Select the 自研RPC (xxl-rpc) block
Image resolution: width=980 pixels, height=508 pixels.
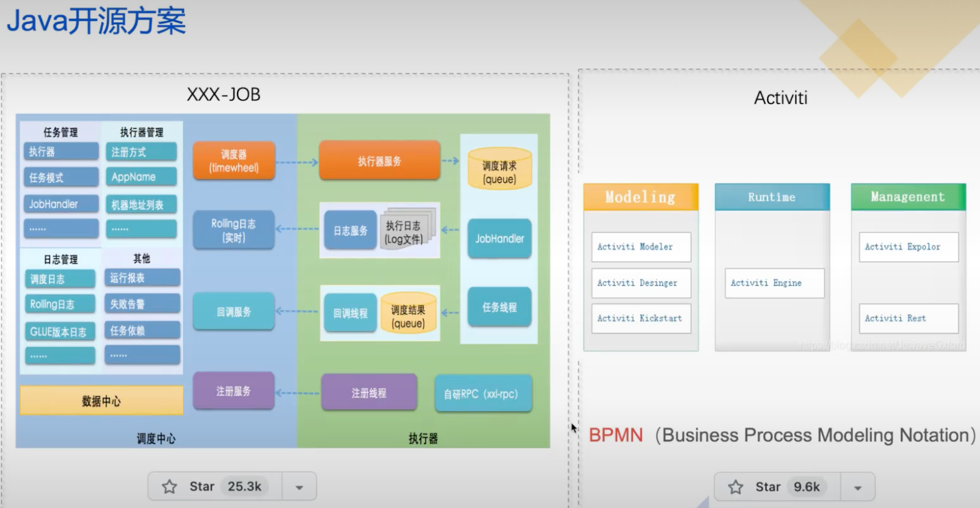[484, 393]
